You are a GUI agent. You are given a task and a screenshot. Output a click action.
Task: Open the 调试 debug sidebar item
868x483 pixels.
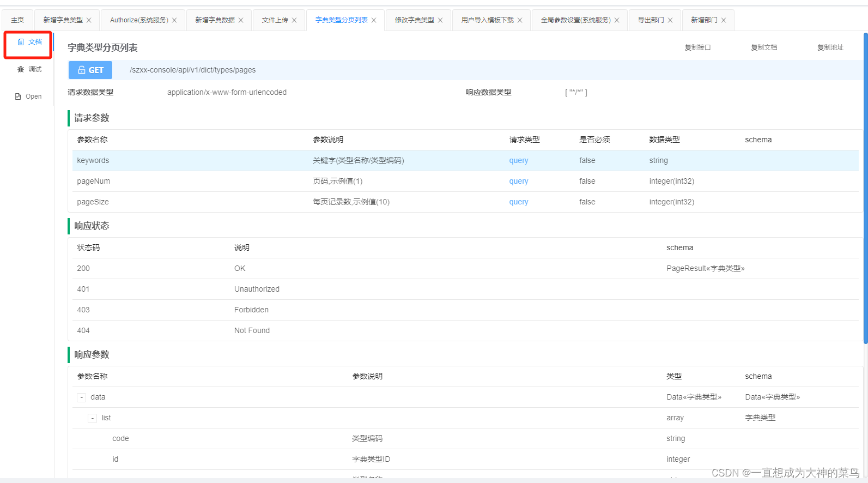(x=29, y=69)
